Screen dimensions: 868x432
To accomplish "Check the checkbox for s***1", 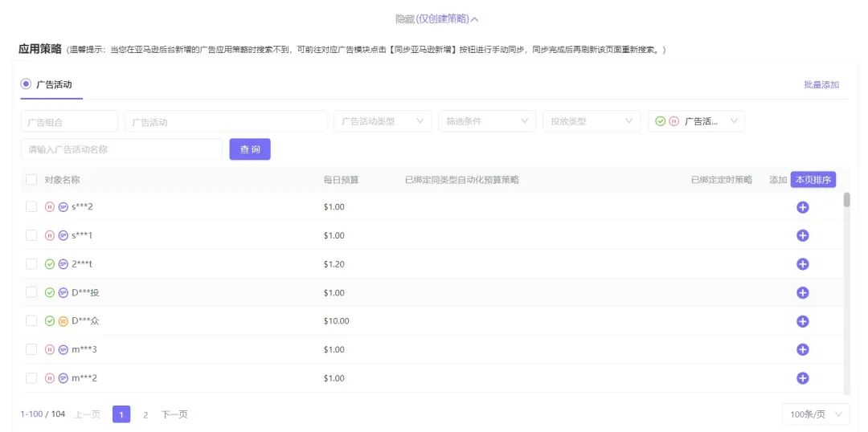I will pyautogui.click(x=31, y=235).
